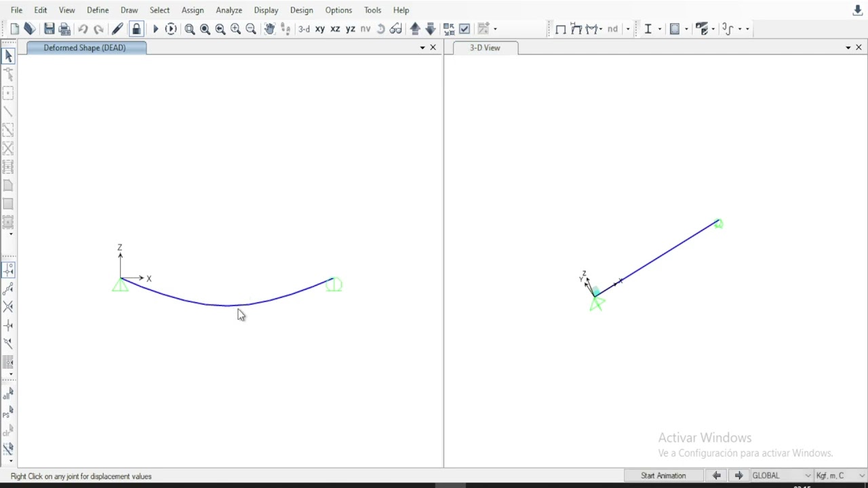Click the left arrow step button
The width and height of the screenshot is (868, 488).
[716, 476]
